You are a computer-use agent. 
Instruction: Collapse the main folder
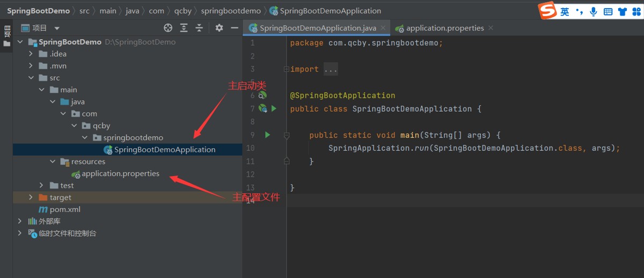point(41,90)
